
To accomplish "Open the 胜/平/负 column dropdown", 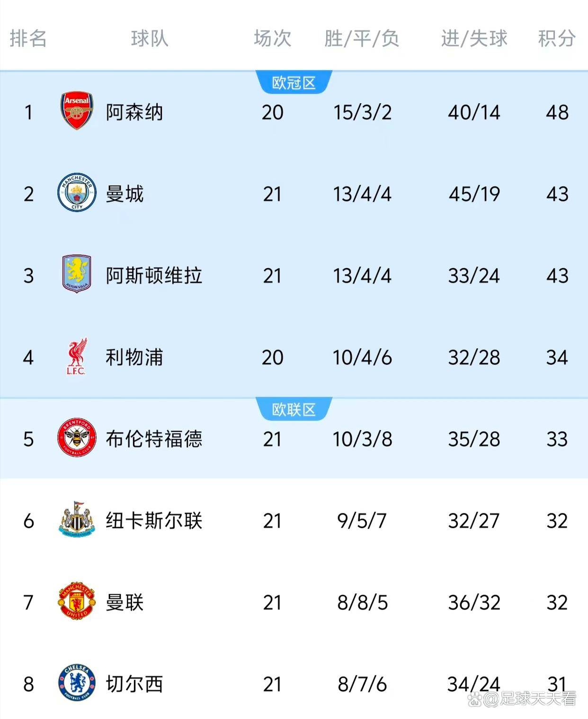I will pos(363,40).
